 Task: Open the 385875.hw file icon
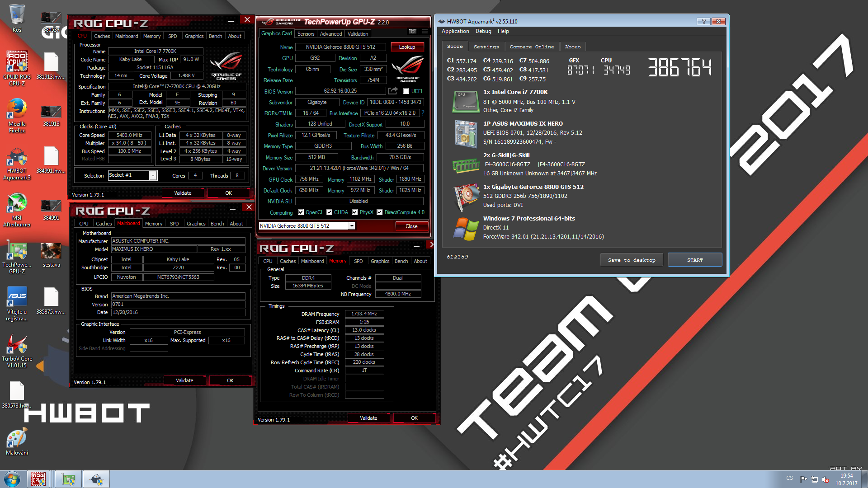click(51, 301)
